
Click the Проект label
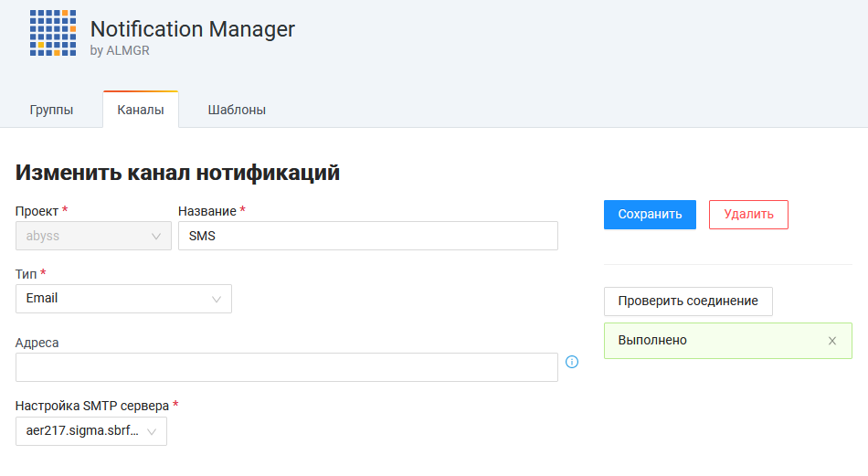tap(37, 211)
